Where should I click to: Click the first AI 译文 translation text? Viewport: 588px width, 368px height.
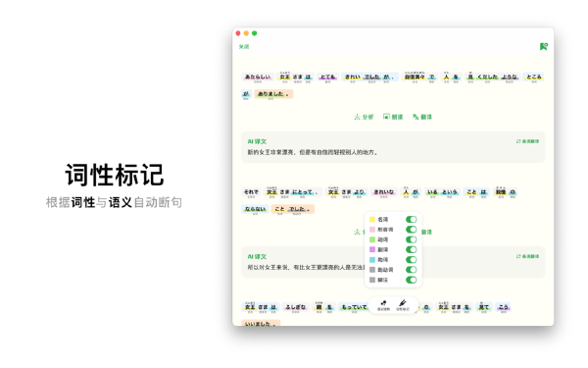[314, 152]
